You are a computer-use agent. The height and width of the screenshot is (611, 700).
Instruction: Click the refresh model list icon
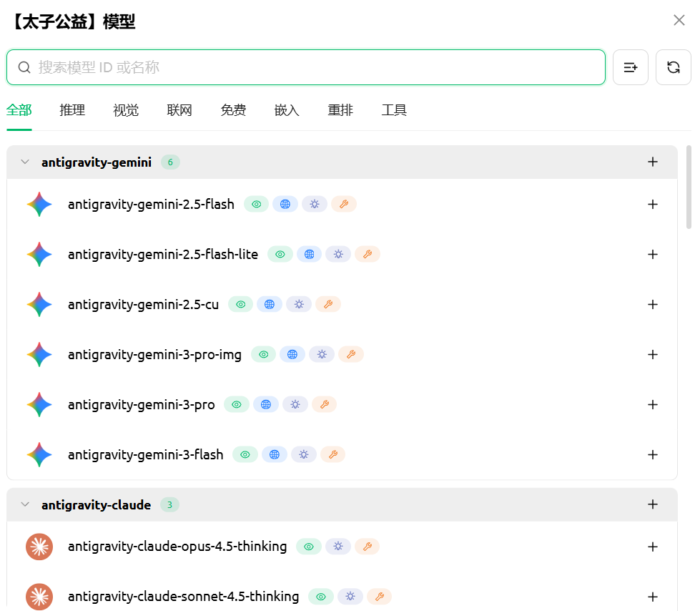(x=673, y=67)
